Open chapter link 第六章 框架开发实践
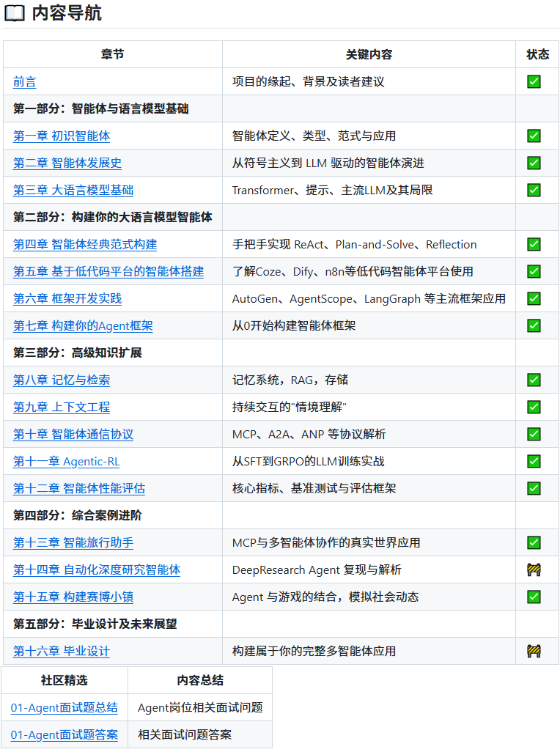Screen dimensions: 560x752 pyautogui.click(x=67, y=299)
